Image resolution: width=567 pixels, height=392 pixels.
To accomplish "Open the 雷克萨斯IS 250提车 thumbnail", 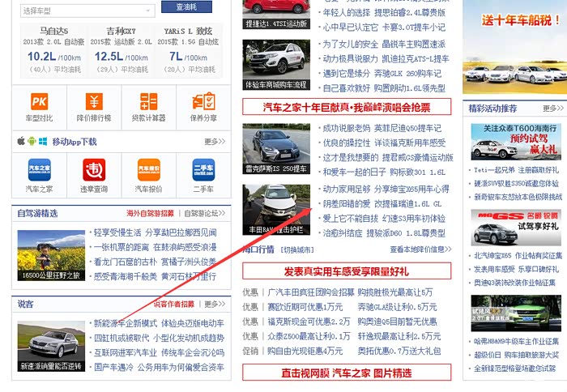I will point(276,149).
